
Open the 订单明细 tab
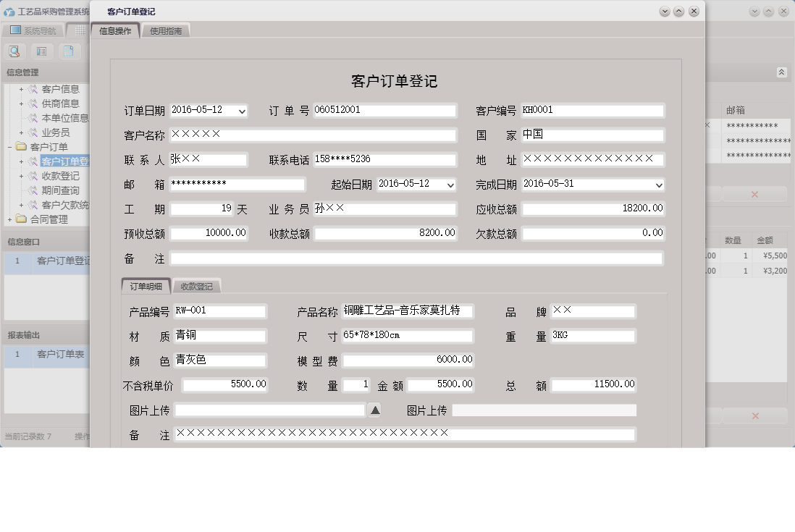(x=146, y=287)
